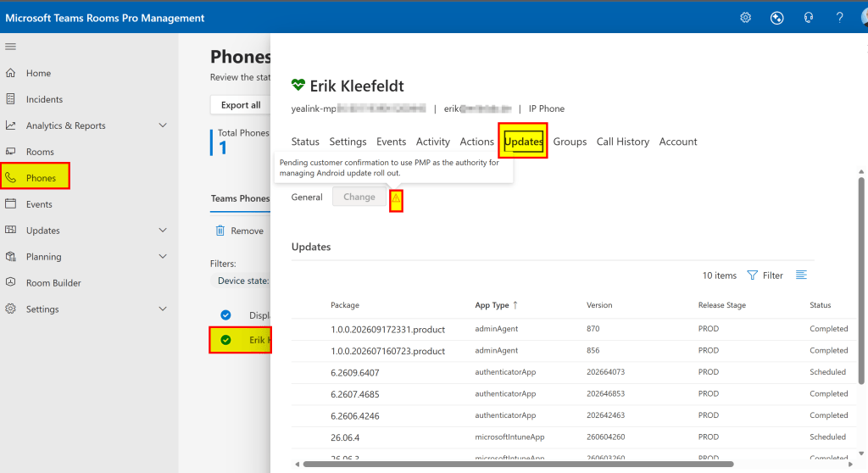This screenshot has height=473, width=868.
Task: Expand the sidebar Settings chevron
Action: pos(163,309)
